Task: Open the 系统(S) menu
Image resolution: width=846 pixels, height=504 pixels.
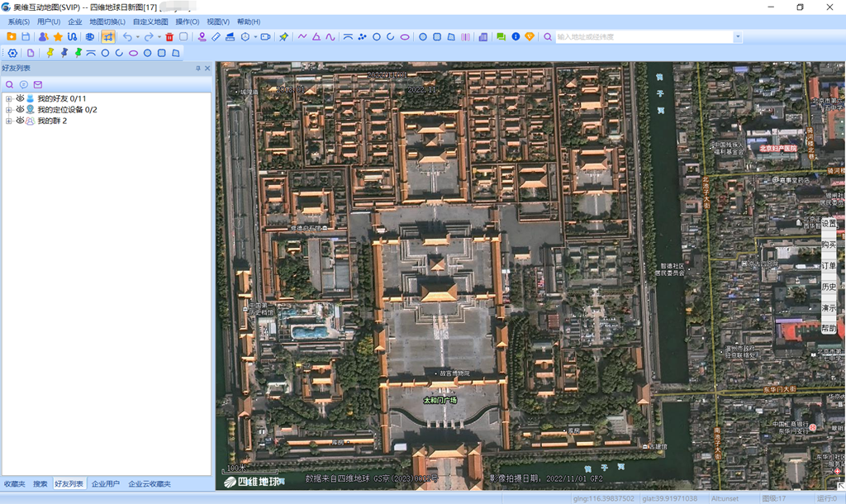Action: click(18, 21)
